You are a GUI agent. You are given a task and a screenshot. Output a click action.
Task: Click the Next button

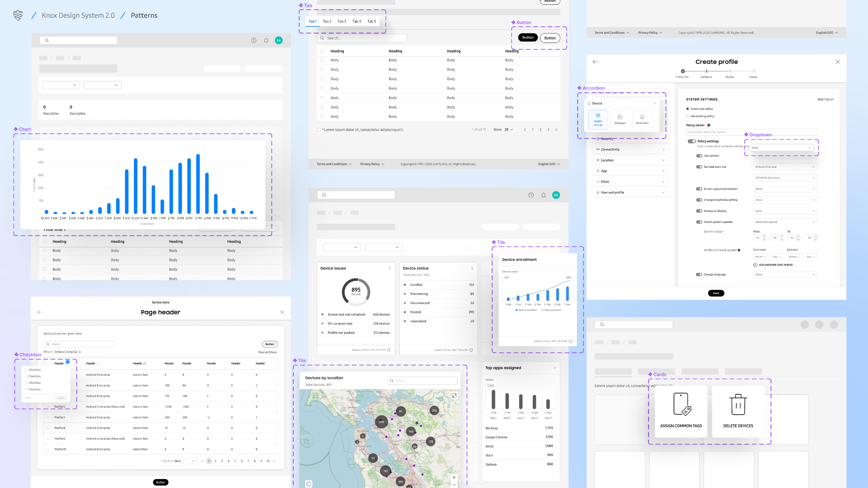pos(716,293)
